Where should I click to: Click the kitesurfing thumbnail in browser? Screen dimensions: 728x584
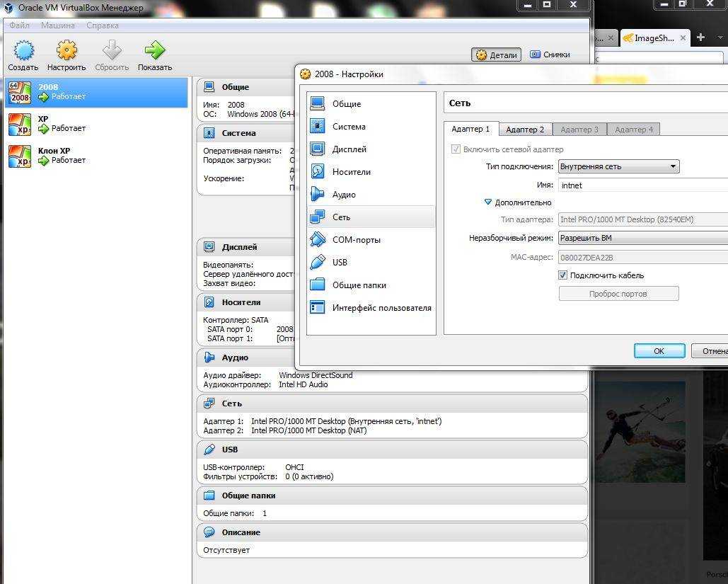click(640, 432)
